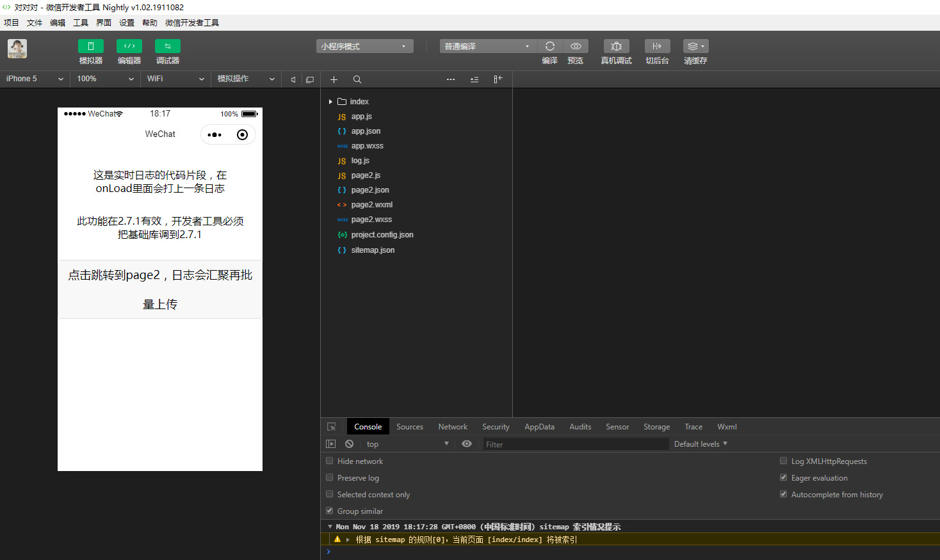Screen dimensions: 940x560
Task: Open the 100% zoom dropdown
Action: 106,79
